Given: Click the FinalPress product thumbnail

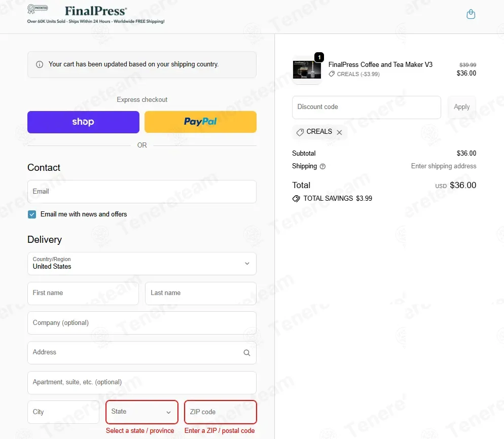Looking at the screenshot, I should pyautogui.click(x=307, y=70).
